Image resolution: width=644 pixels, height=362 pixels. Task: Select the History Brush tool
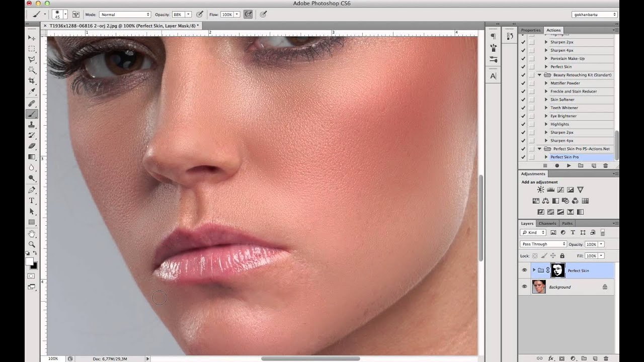point(32,135)
